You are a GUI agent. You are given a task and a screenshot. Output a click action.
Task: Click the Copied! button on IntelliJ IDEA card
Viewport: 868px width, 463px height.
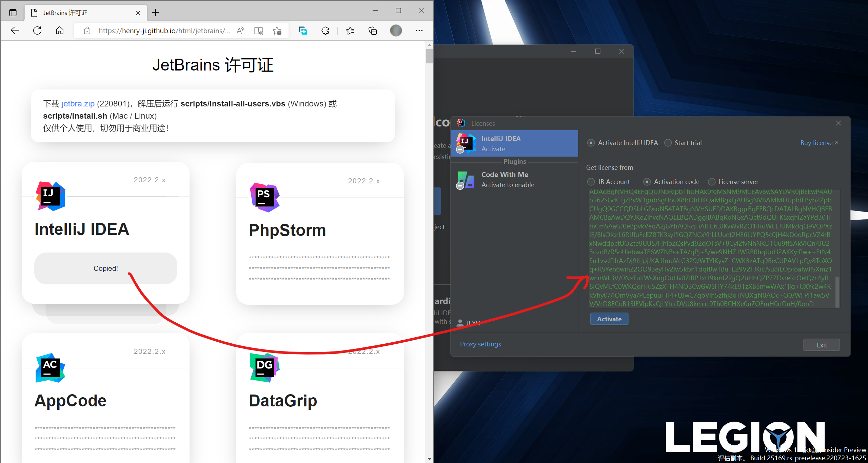(x=105, y=268)
